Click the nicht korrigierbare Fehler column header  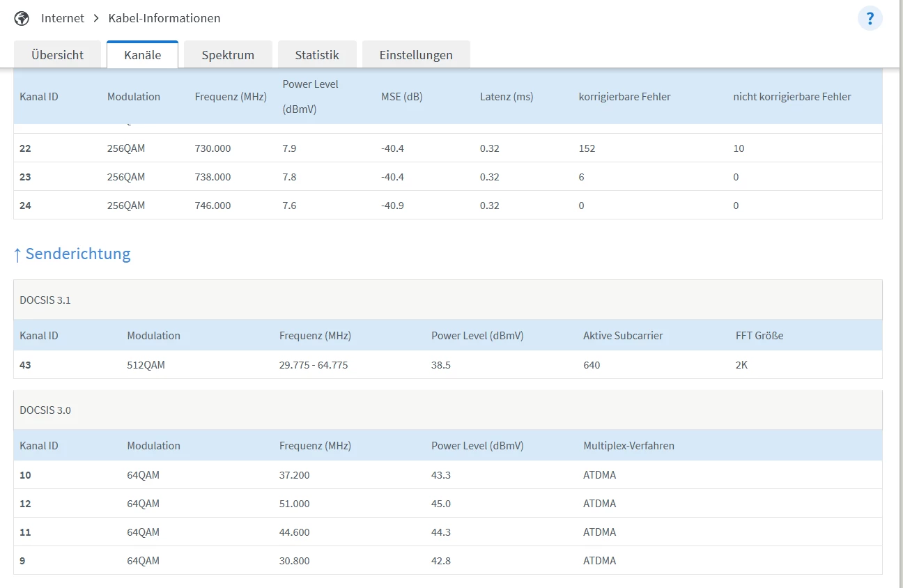(792, 97)
